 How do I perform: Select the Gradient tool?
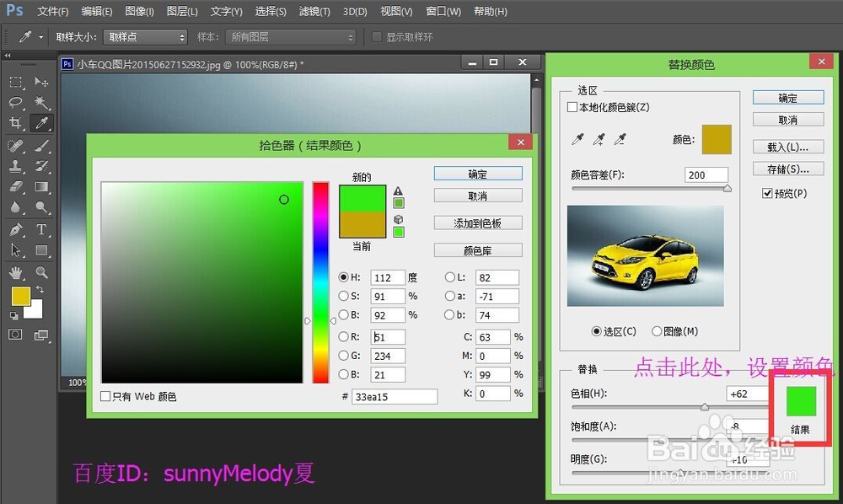[41, 187]
